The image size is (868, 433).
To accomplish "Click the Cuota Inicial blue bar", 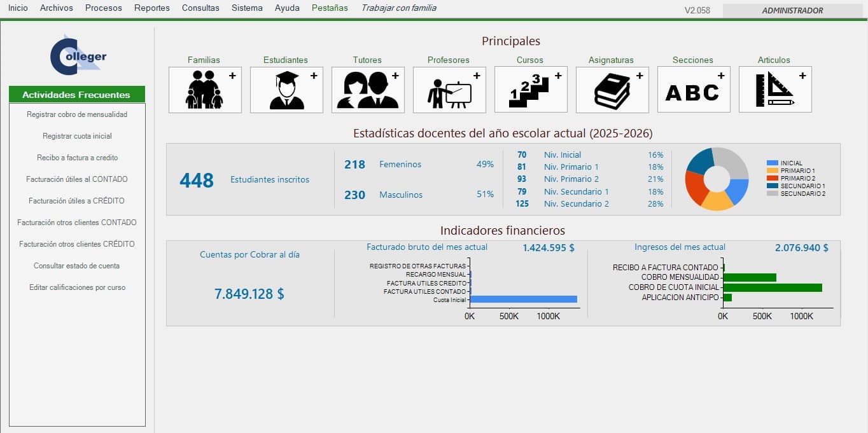I will coord(523,299).
